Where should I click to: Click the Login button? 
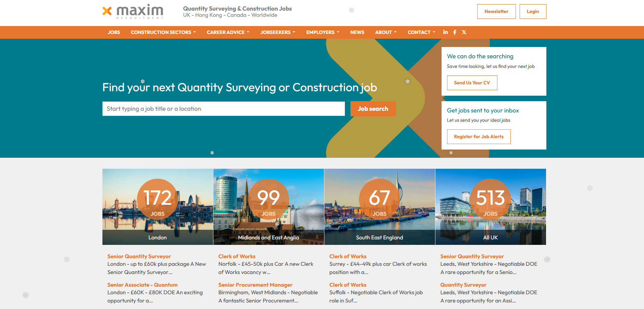click(533, 11)
